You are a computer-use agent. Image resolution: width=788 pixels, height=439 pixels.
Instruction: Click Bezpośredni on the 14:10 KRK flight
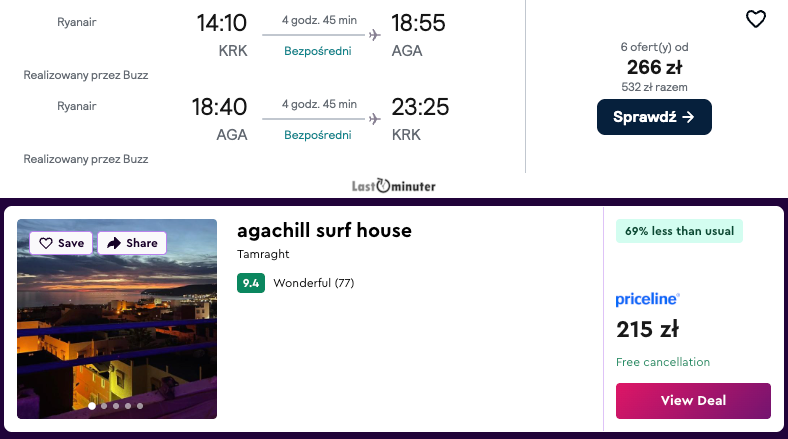click(x=318, y=51)
